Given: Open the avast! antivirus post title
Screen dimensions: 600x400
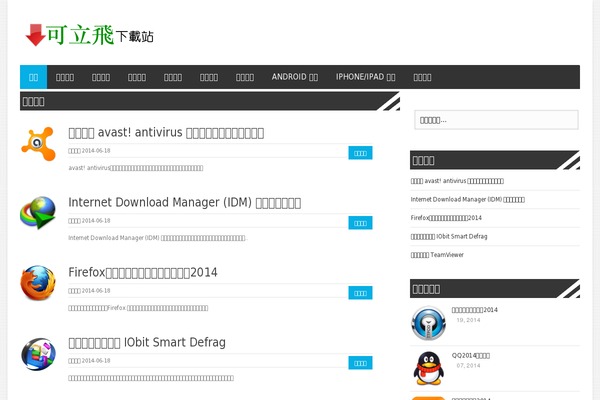Looking at the screenshot, I should coord(166,132).
